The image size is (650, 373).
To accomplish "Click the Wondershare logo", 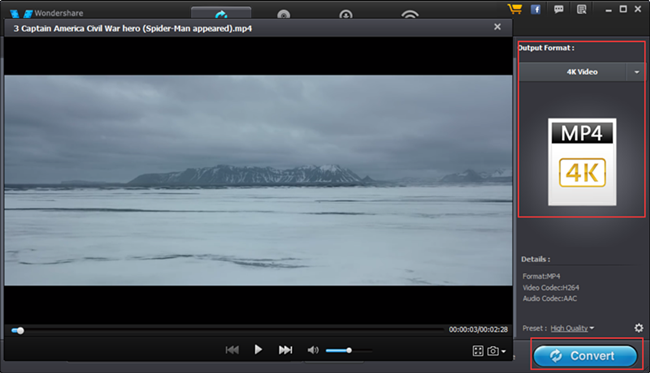I will (46, 13).
